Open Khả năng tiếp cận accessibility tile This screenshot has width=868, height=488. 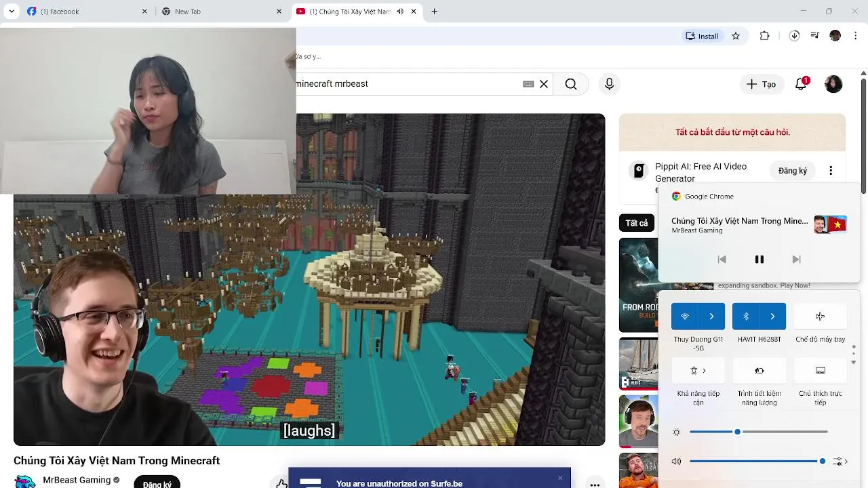(x=698, y=371)
